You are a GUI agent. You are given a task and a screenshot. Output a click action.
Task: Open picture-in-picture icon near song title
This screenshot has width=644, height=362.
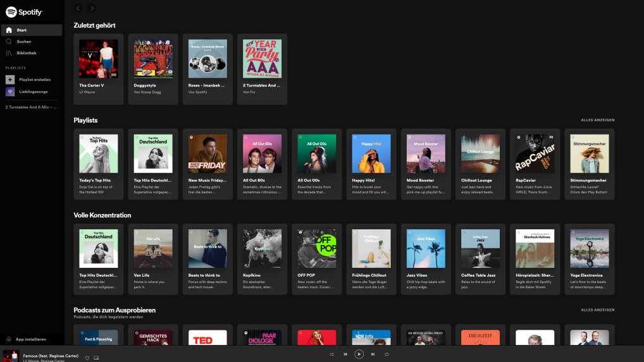(96, 358)
